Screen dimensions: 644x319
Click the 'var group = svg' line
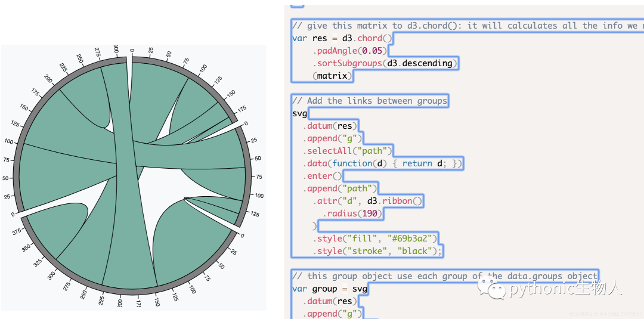click(x=329, y=289)
